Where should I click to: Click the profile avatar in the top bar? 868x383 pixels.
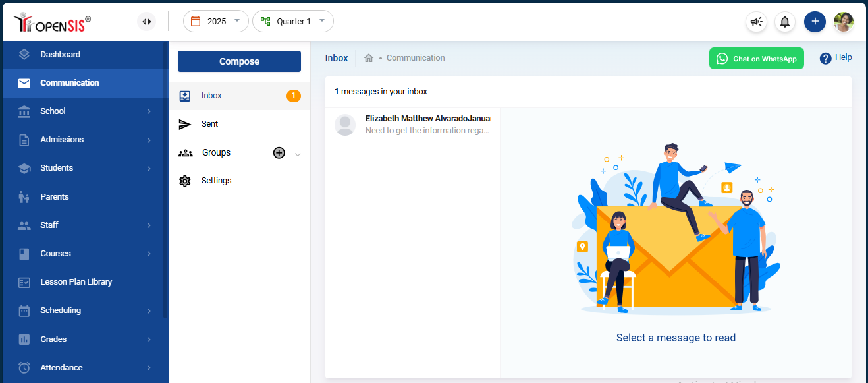click(x=844, y=22)
